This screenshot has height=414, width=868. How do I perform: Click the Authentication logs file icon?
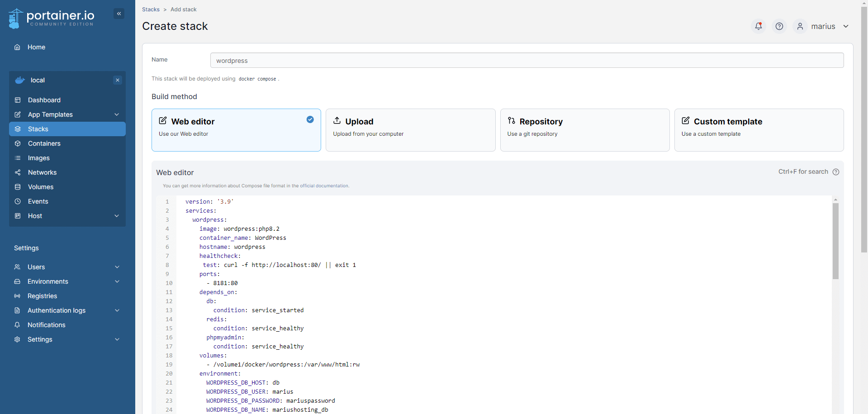coord(17,310)
